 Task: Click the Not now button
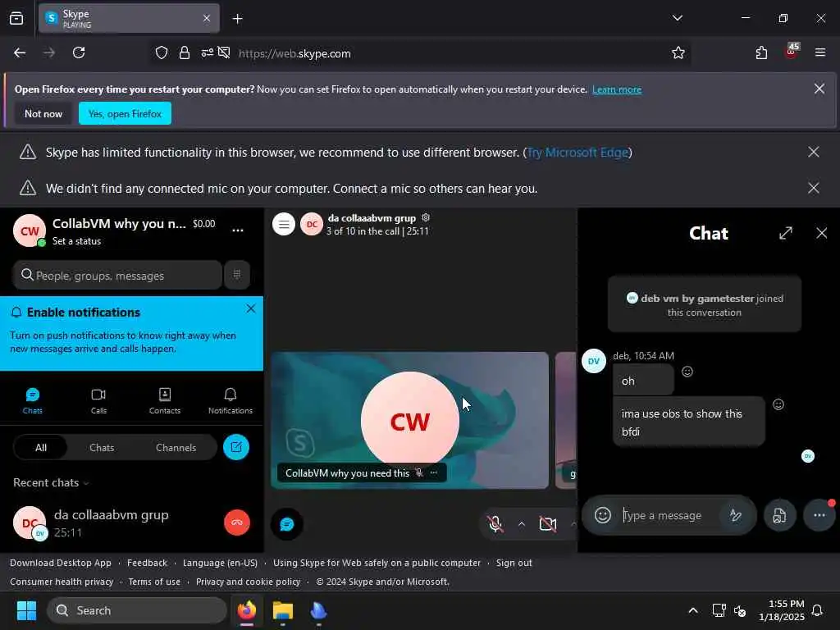[x=43, y=113]
